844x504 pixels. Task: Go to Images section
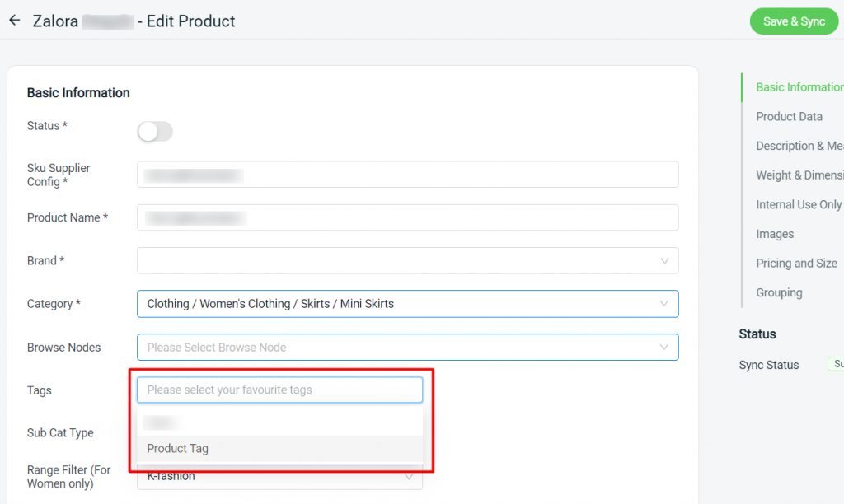(775, 234)
